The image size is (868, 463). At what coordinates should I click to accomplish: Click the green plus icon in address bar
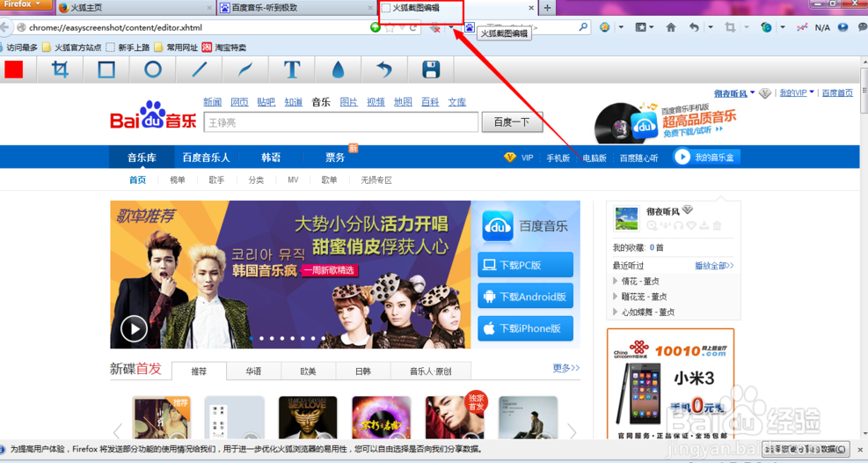(x=376, y=27)
